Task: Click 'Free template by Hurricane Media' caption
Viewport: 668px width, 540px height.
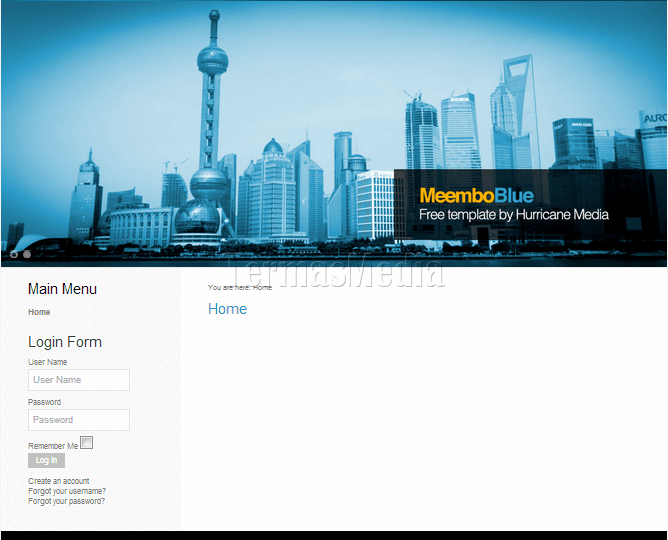Action: [x=514, y=215]
